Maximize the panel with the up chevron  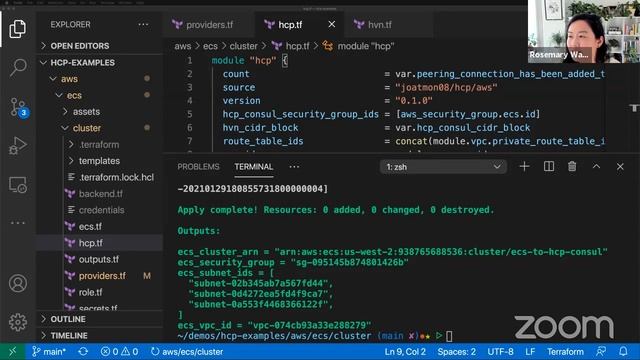coord(596,167)
